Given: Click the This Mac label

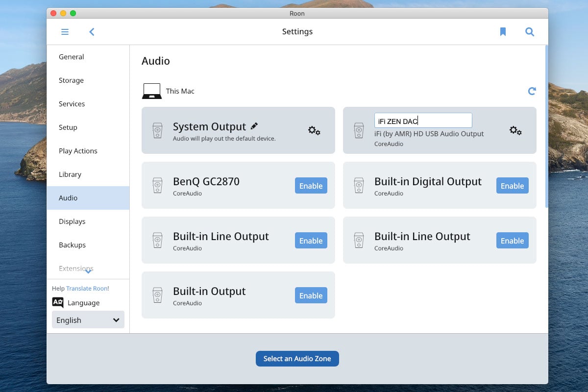Looking at the screenshot, I should [180, 91].
